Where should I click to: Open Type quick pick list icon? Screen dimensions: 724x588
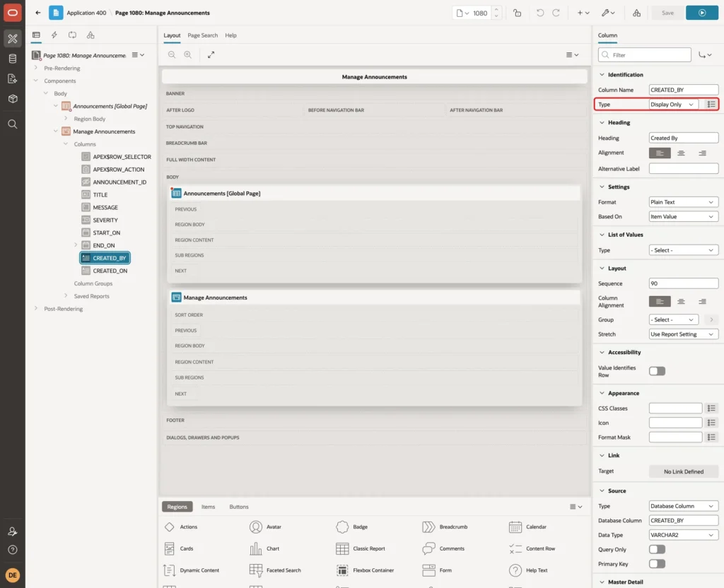[711, 105]
